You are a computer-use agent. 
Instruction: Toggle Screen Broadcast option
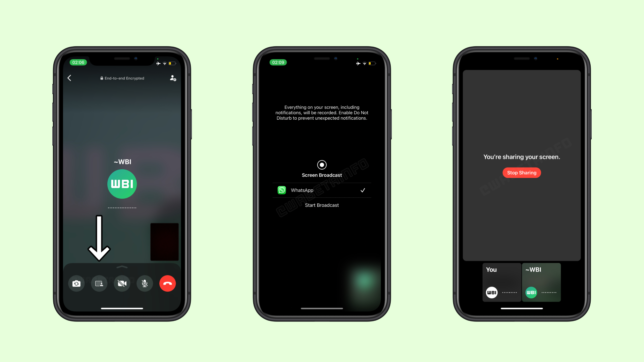point(322,165)
